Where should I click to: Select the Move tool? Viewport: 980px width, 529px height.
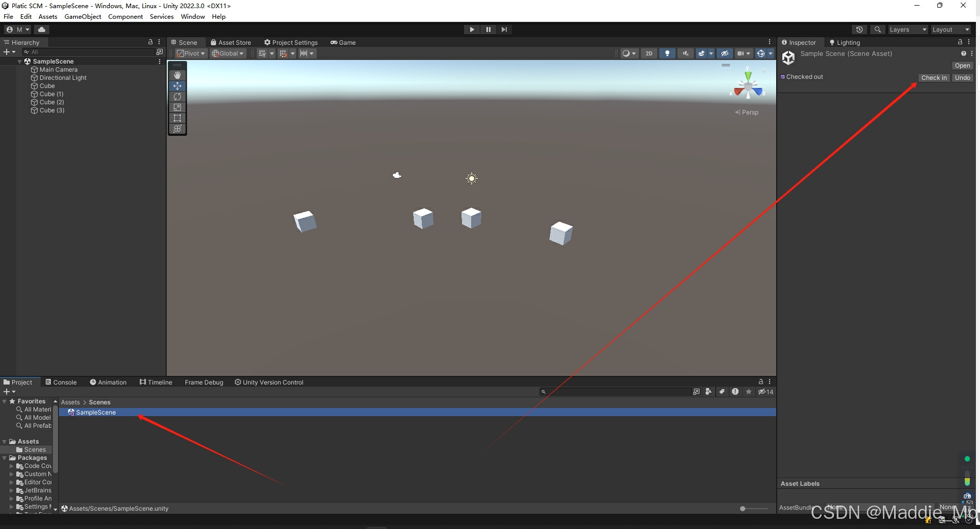click(177, 86)
